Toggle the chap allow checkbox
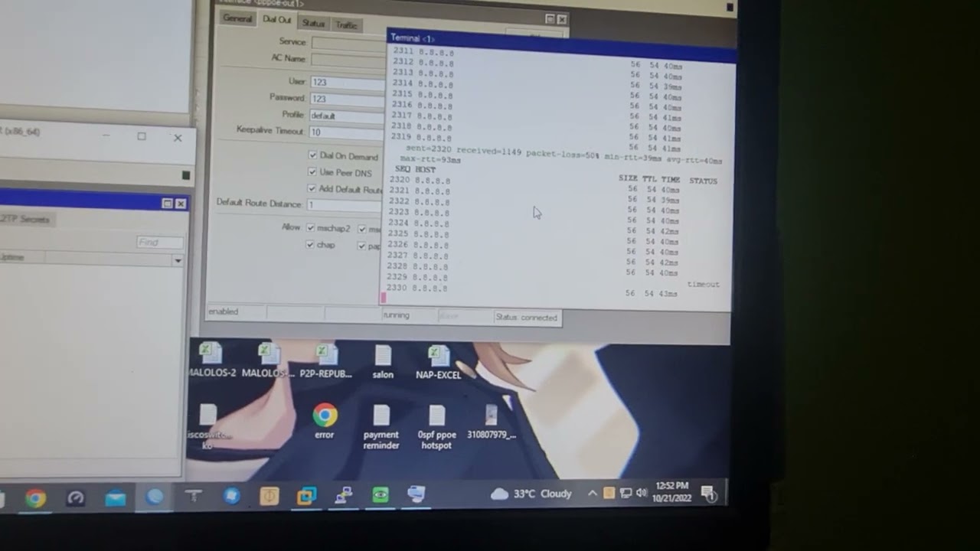 (310, 245)
